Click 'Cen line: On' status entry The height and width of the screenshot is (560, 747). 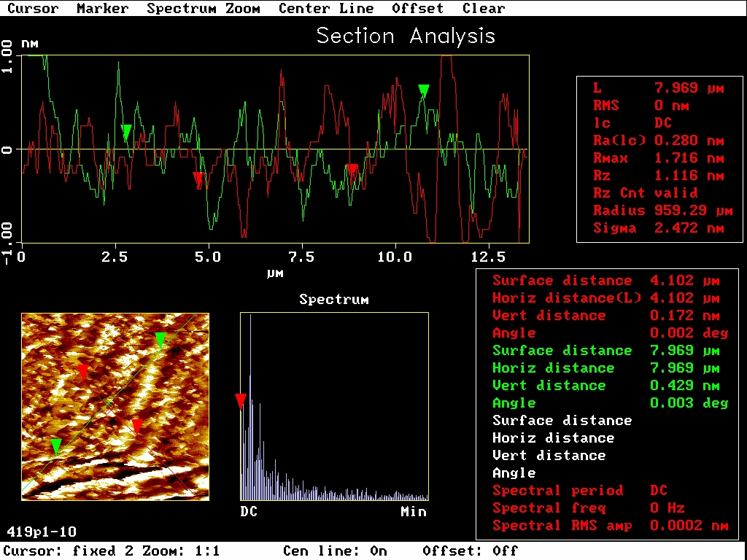335,551
